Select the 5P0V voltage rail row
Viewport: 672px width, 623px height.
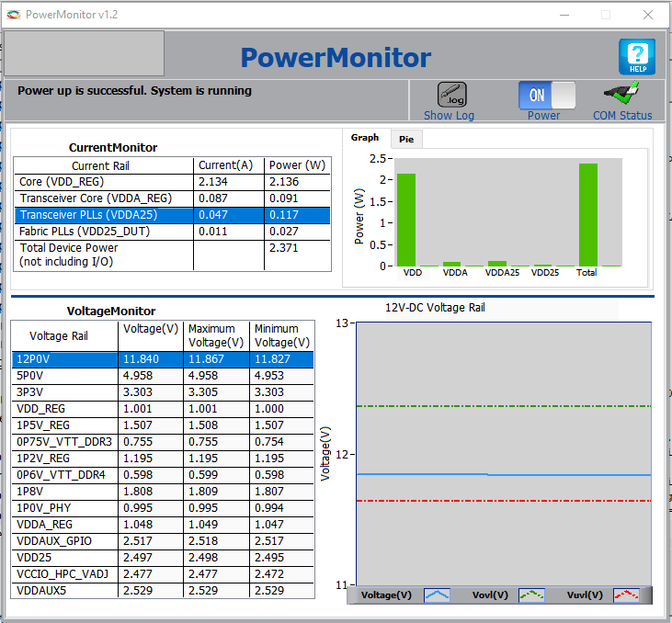64,375
